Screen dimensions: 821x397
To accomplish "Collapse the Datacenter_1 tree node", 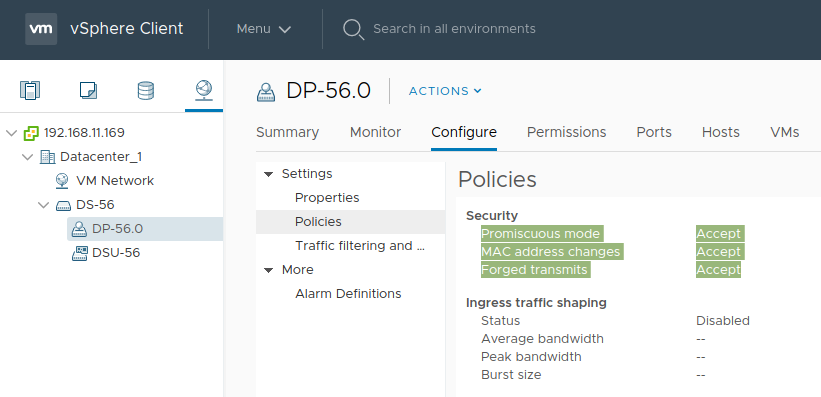I will (x=27, y=157).
